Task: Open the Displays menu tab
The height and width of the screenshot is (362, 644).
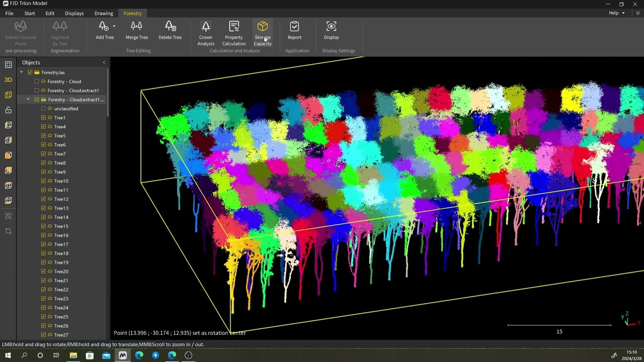Action: coord(74,13)
